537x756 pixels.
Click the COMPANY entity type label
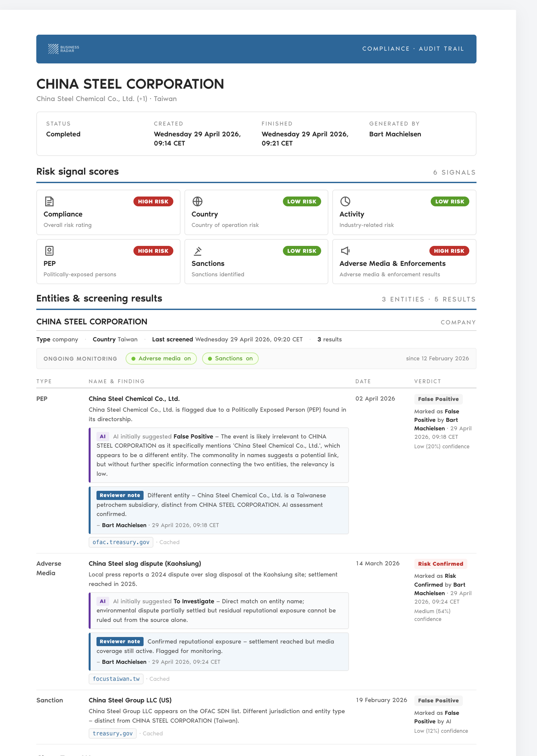(x=458, y=322)
